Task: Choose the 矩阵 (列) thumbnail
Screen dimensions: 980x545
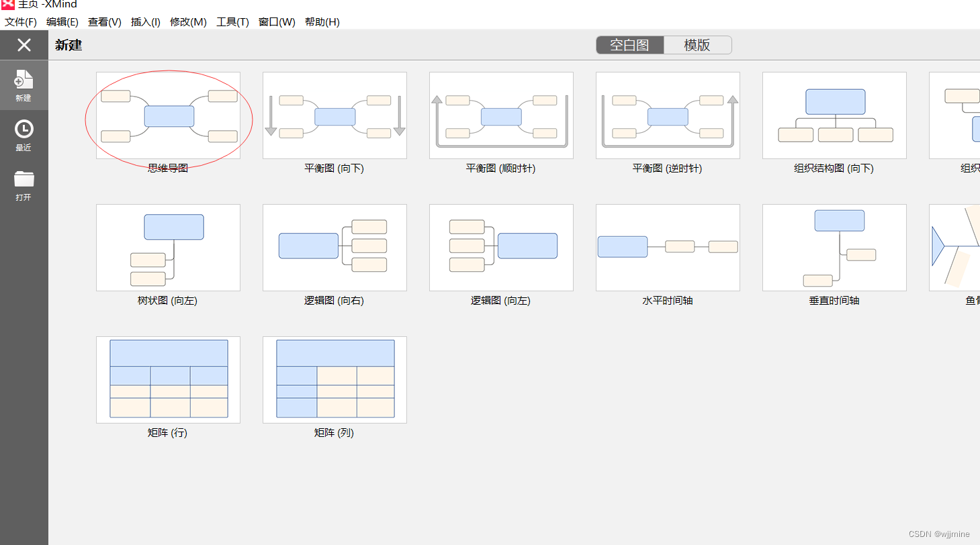Action: pyautogui.click(x=335, y=380)
